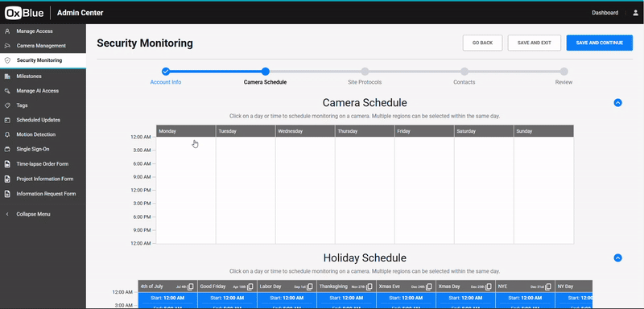Select the Thursday column header

pyautogui.click(x=365, y=131)
